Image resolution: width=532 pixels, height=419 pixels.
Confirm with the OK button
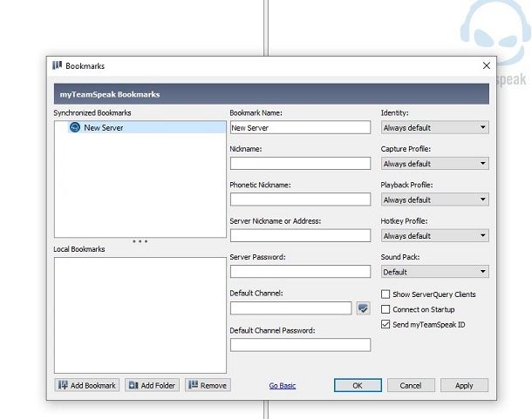(x=358, y=385)
